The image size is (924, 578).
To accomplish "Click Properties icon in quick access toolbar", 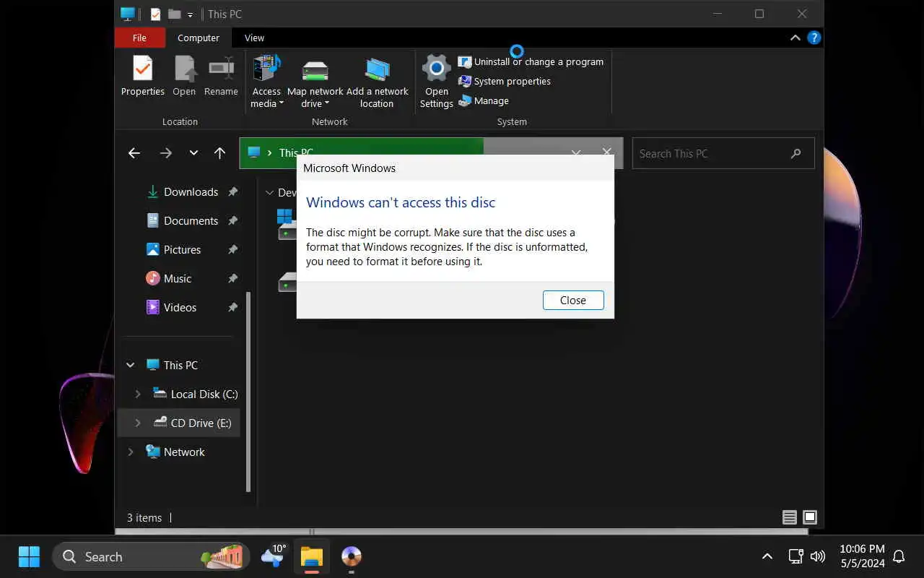I will click(155, 14).
